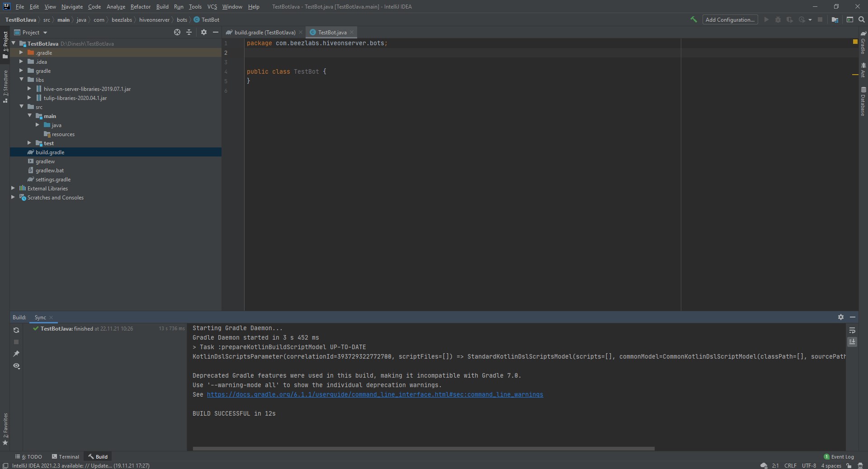The height and width of the screenshot is (469, 868).
Task: Open the Terminal tool window
Action: pyautogui.click(x=66, y=456)
